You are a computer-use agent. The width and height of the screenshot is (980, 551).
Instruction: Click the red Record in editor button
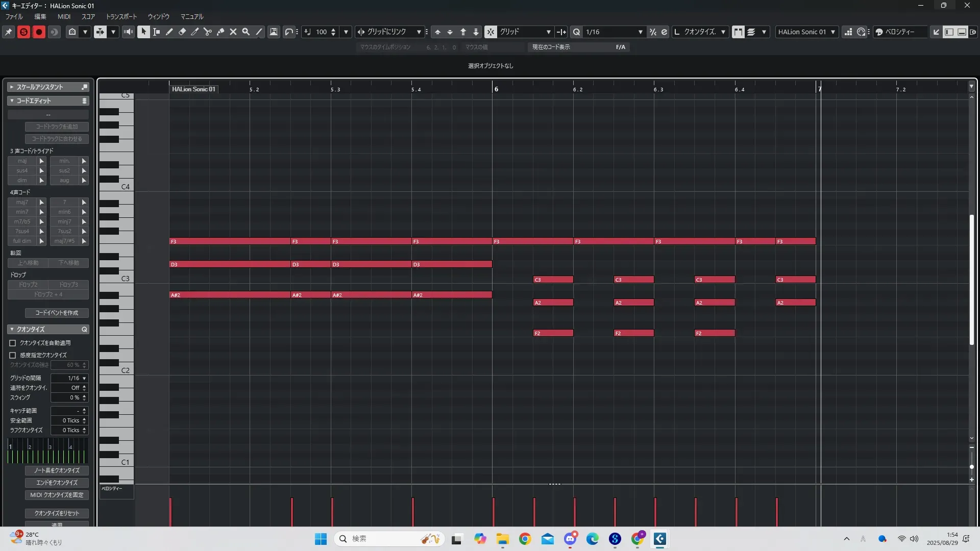coord(39,32)
